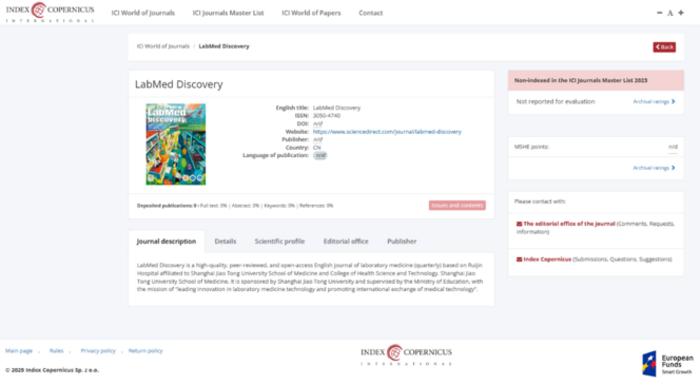Open the Return policy footer link
Screen dimensions: 700x385
coord(146,351)
